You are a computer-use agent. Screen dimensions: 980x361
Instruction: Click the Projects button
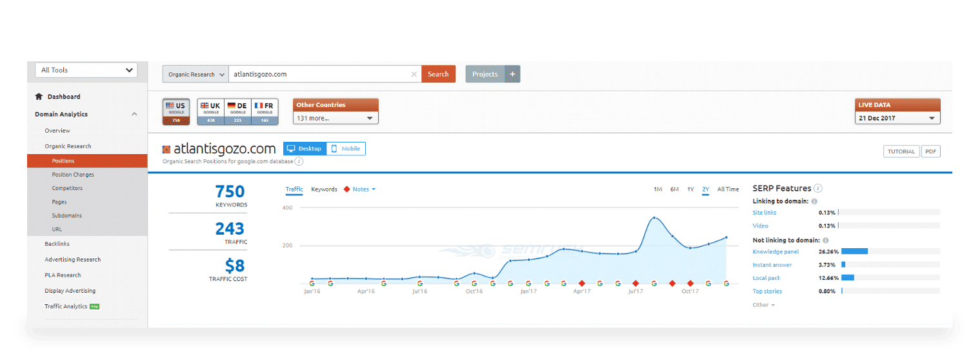(x=485, y=74)
